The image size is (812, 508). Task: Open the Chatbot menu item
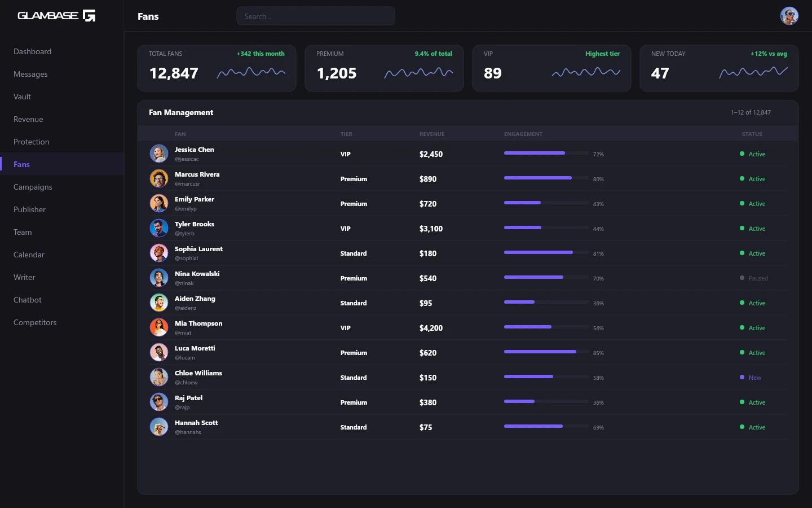[x=28, y=300]
